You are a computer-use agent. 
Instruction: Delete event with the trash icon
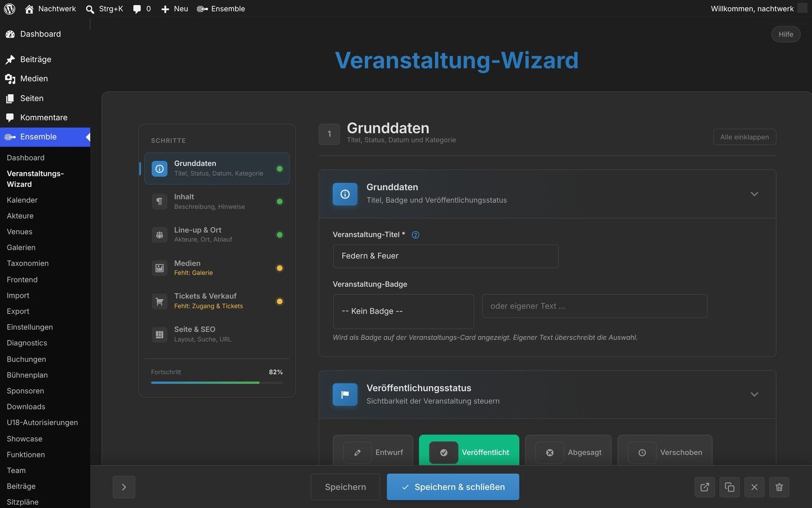(x=779, y=487)
